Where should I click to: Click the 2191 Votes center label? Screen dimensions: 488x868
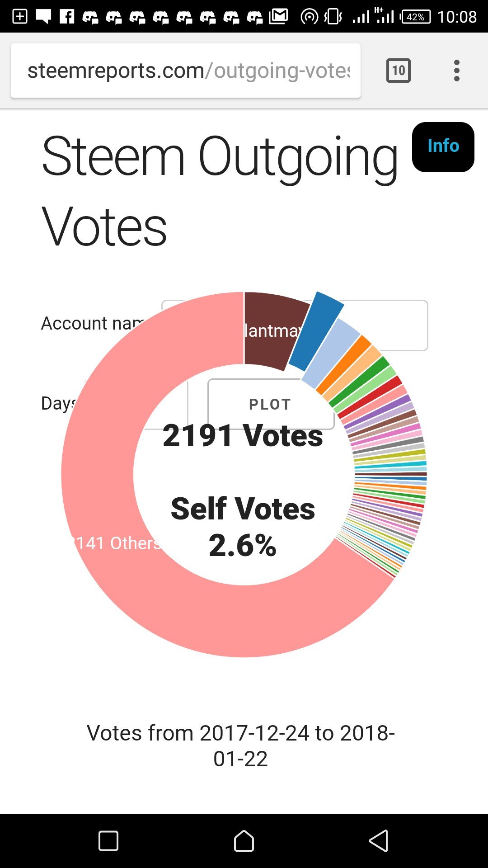pyautogui.click(x=243, y=436)
